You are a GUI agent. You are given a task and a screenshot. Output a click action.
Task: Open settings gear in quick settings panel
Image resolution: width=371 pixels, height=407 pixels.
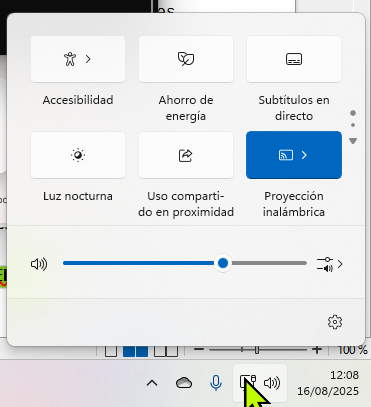(335, 322)
